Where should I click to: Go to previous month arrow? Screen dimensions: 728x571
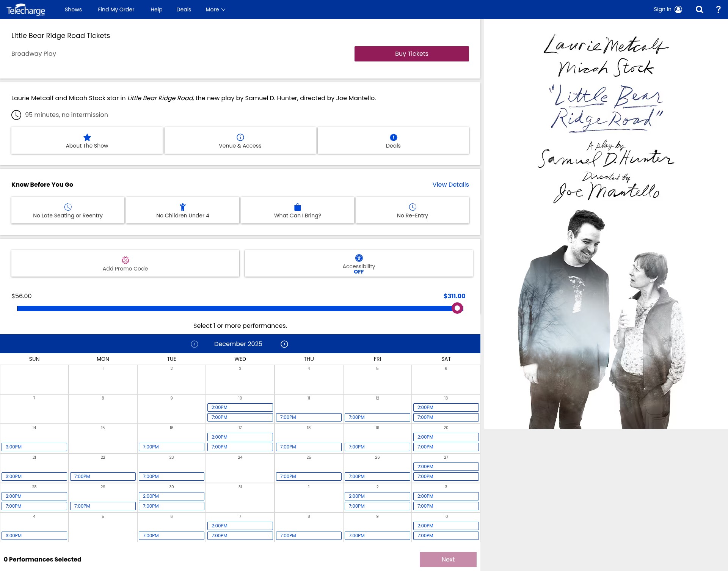coord(195,344)
